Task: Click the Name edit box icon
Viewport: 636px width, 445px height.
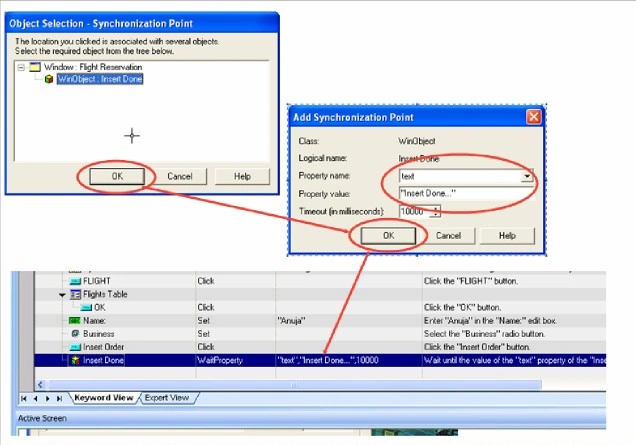Action: tap(75, 320)
